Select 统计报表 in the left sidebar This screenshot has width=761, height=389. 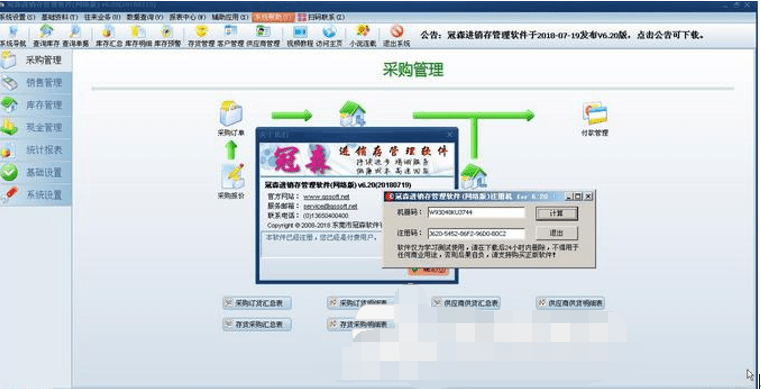point(36,150)
